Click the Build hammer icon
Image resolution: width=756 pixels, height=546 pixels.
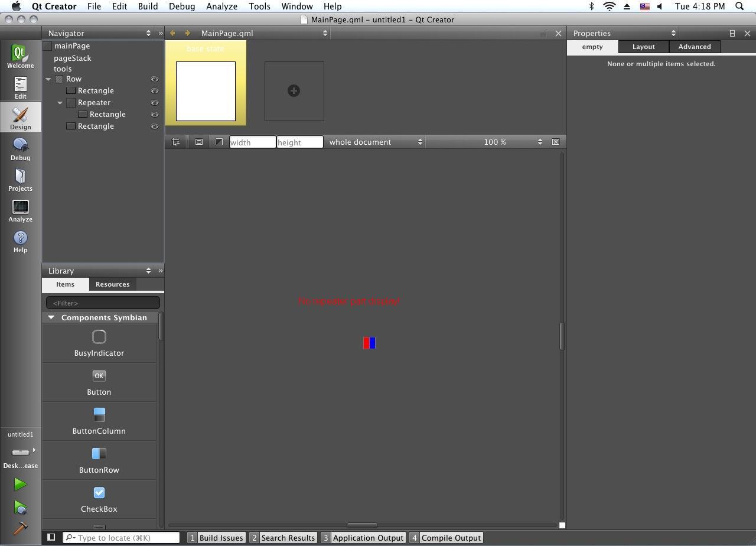(x=20, y=528)
